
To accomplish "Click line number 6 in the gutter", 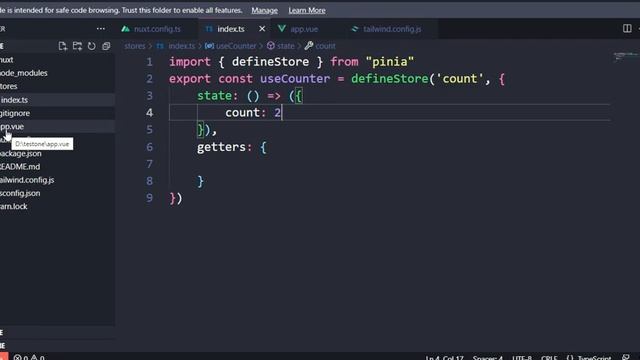I will point(149,147).
